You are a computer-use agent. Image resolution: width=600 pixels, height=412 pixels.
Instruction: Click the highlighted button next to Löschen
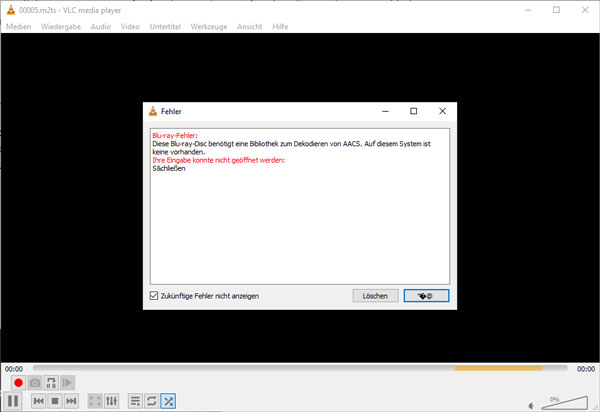pos(426,296)
